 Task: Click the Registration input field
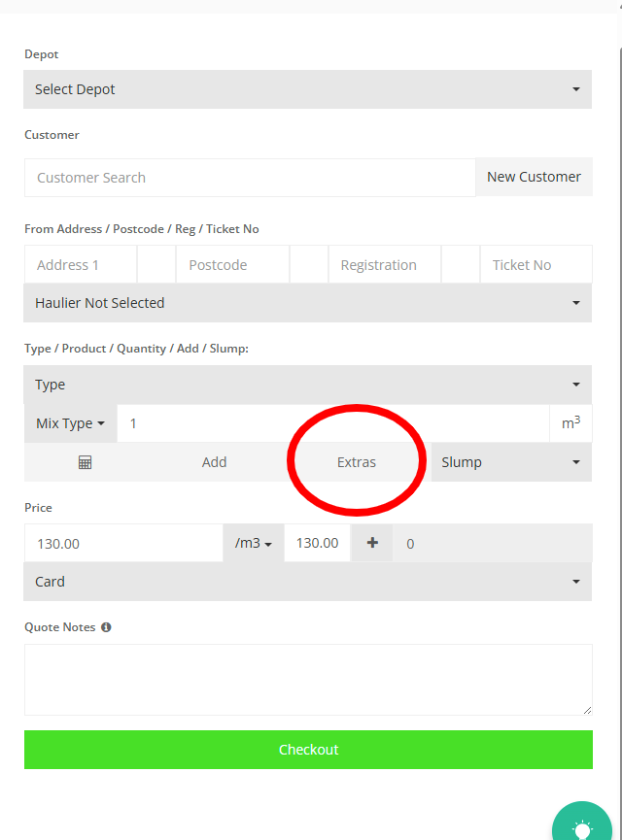pyautogui.click(x=384, y=265)
